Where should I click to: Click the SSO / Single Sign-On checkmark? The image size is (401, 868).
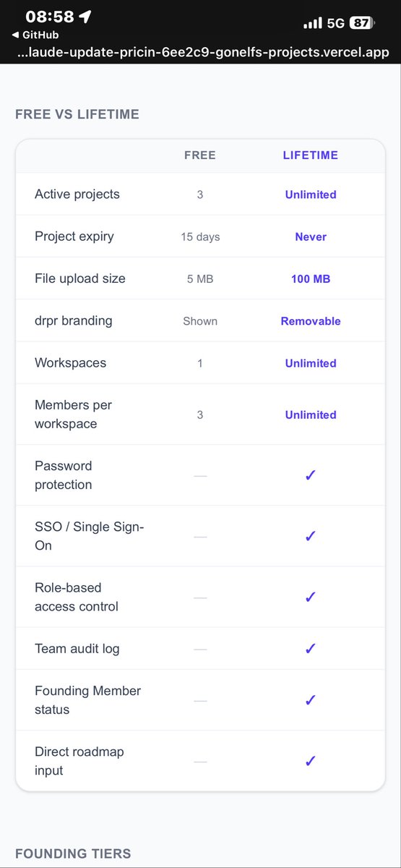pos(311,536)
